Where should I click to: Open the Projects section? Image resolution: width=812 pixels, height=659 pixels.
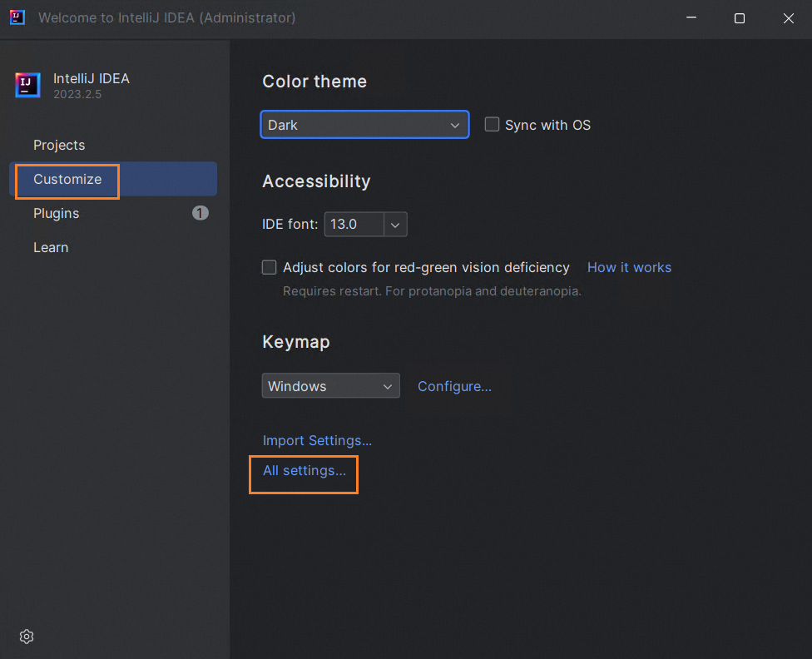[x=113, y=145]
